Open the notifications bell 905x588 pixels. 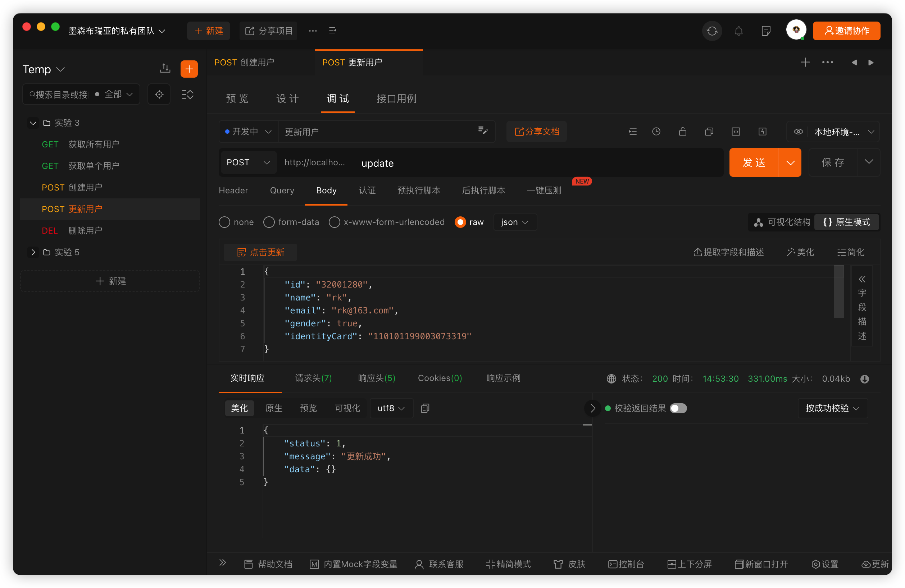[738, 31]
